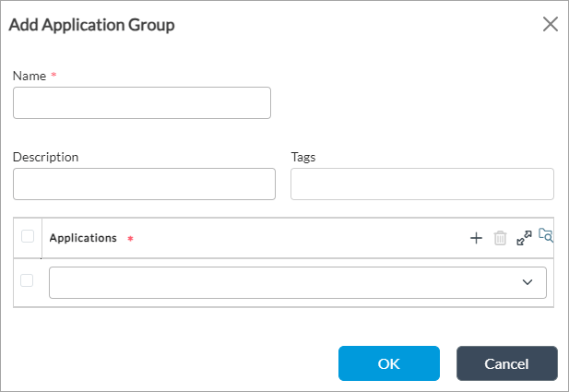Click the Name field label
This screenshot has width=569, height=392.
[30, 76]
